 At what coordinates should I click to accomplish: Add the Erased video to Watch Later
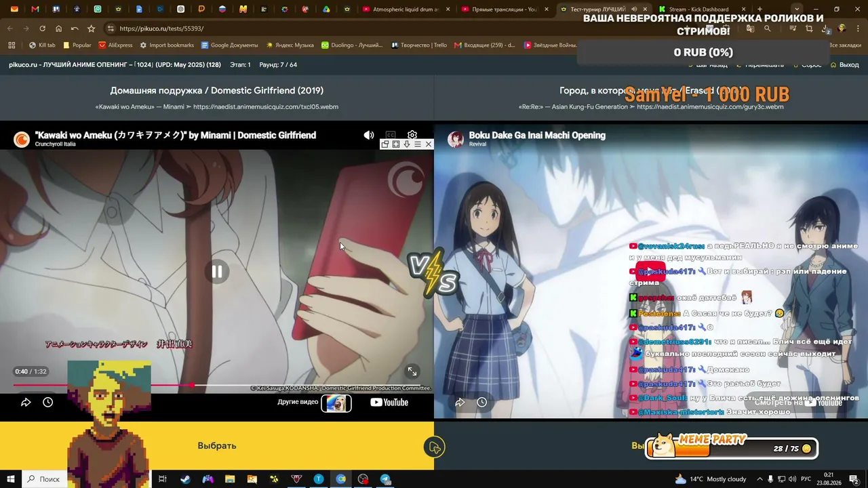(482, 402)
